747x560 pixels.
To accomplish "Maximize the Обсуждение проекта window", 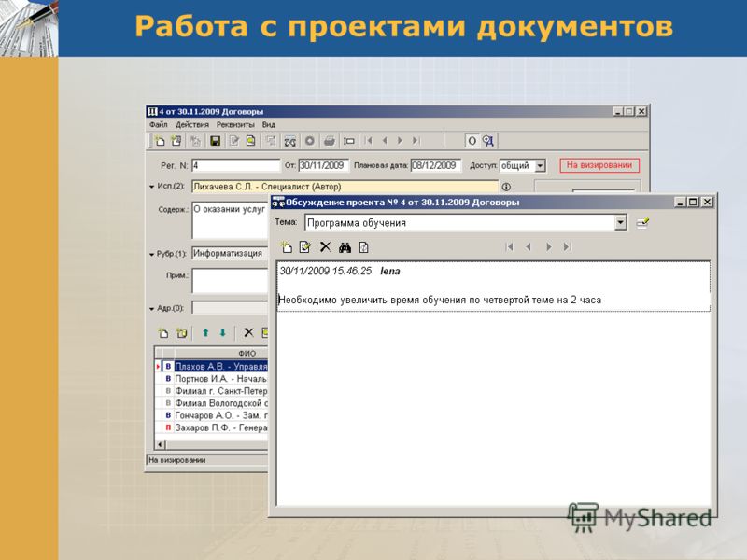I will tap(693, 202).
